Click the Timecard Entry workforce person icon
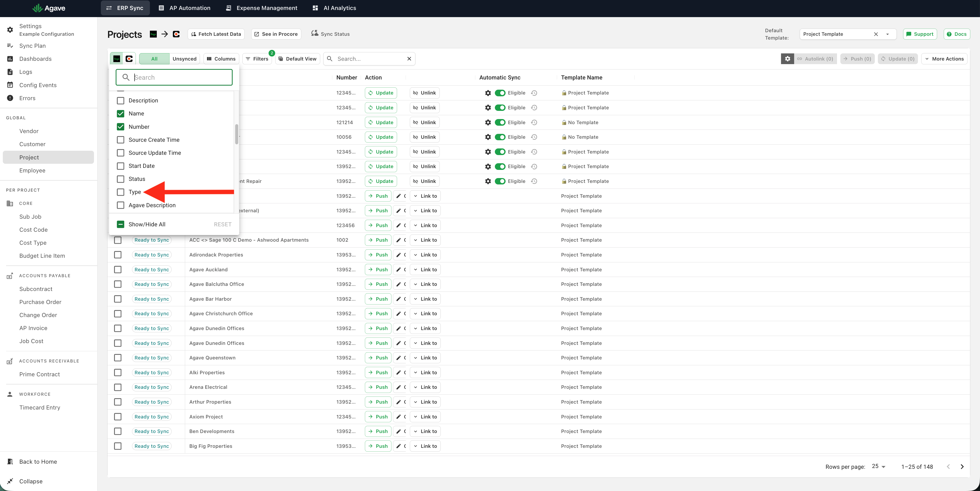This screenshot has width=980, height=491. point(10,394)
